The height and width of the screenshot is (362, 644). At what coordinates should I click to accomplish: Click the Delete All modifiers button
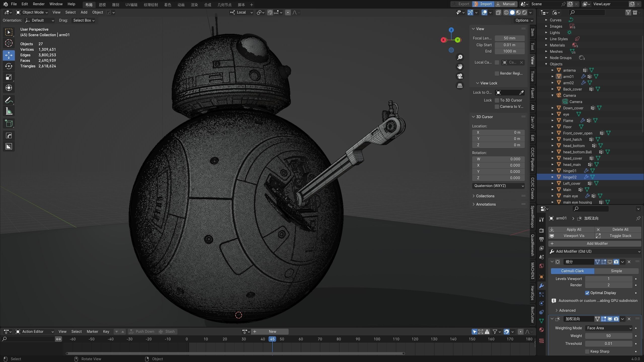tap(618, 230)
